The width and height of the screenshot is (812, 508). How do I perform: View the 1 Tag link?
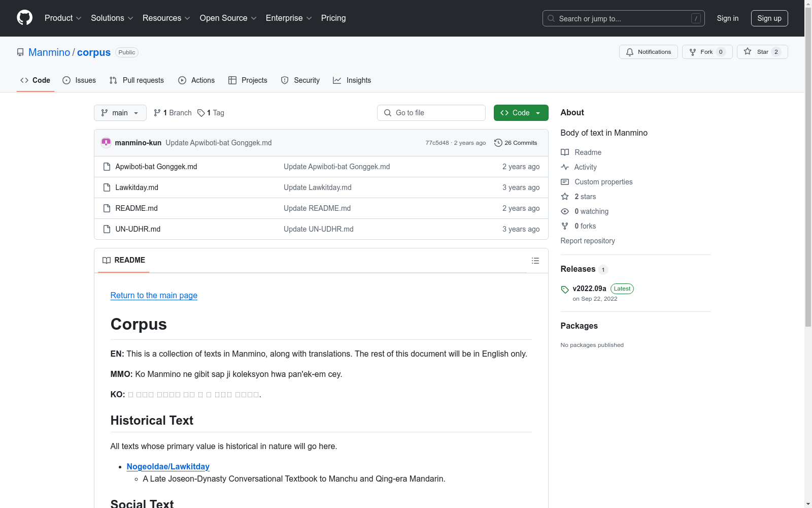(x=211, y=113)
